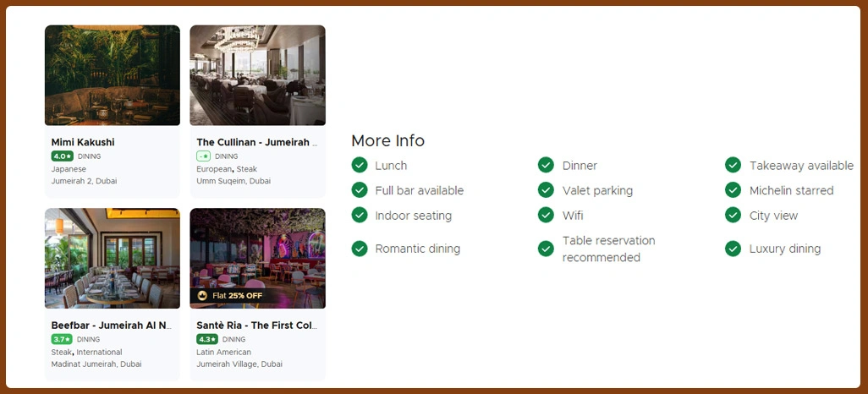This screenshot has height=394, width=868.
Task: Click the gold crown icon on discount banner
Action: (202, 296)
